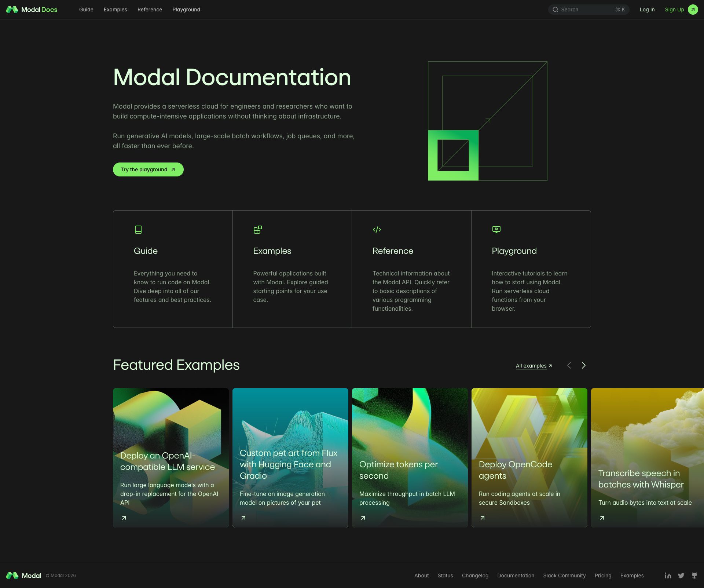Click the © Modal 2026 footer text
Viewport: 704px width, 588px height.
tap(60, 576)
